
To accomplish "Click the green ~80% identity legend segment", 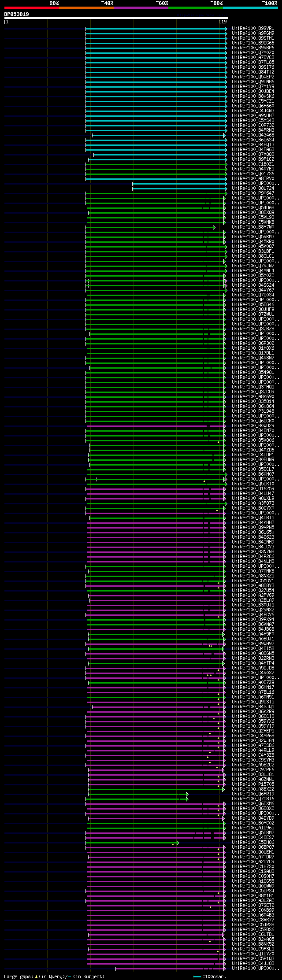I will coord(195,8).
